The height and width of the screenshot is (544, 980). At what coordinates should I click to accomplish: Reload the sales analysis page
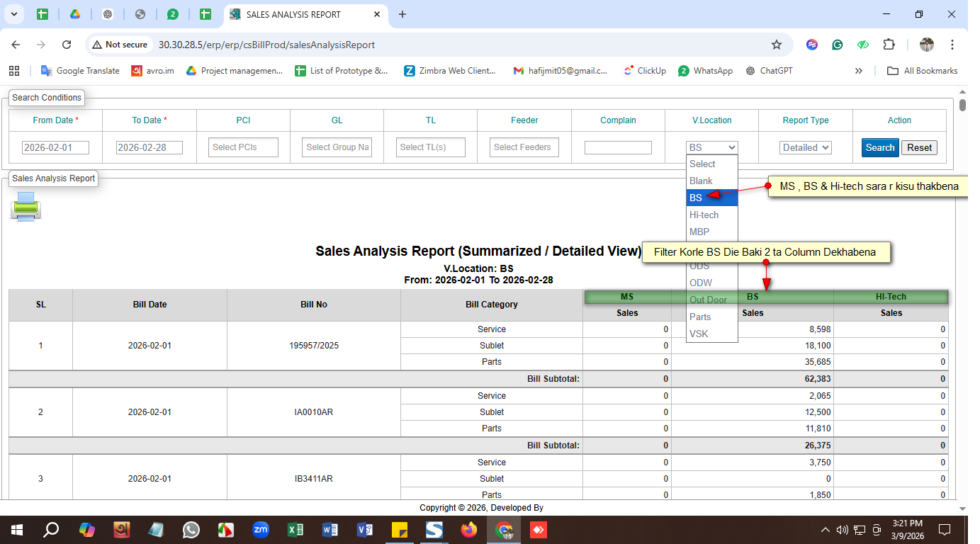point(67,45)
